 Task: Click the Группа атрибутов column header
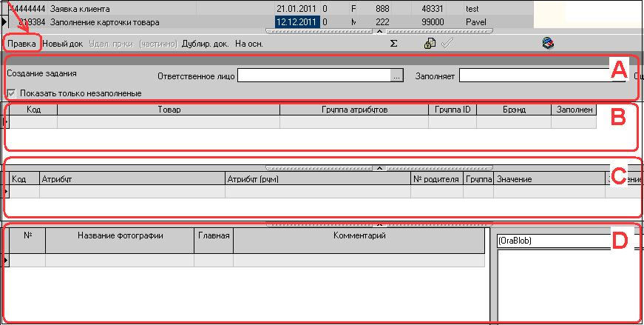point(354,110)
